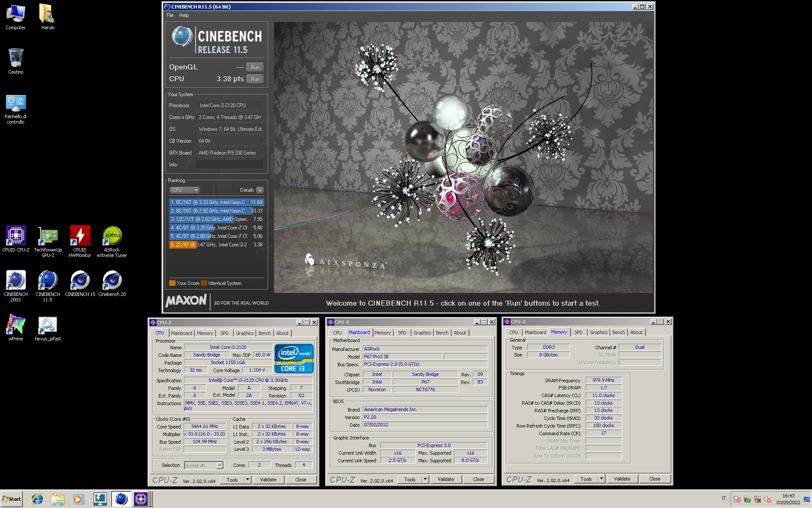Expand Tools dropdown arrow in first CPU-Z

pyautogui.click(x=248, y=480)
